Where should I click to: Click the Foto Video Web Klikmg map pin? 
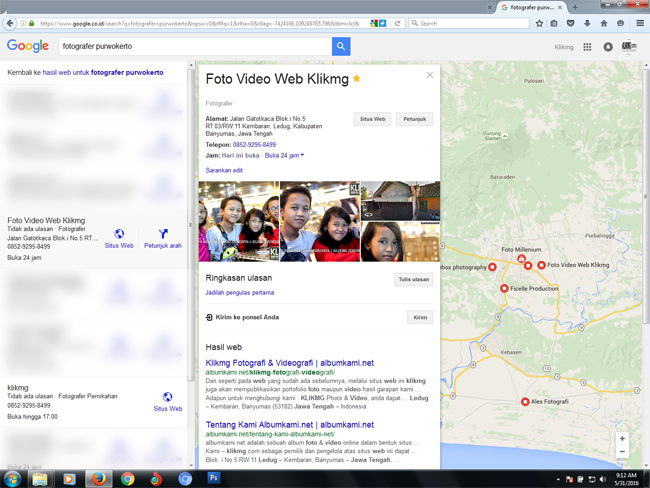[x=541, y=265]
